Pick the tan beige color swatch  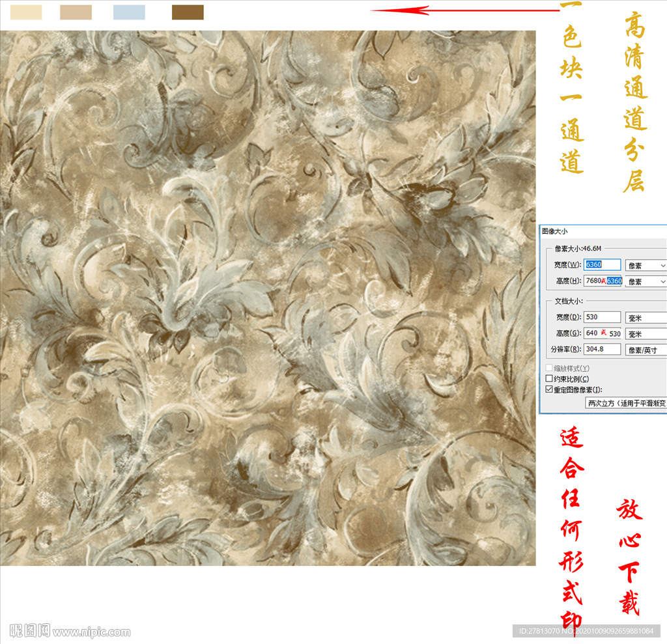(x=76, y=12)
